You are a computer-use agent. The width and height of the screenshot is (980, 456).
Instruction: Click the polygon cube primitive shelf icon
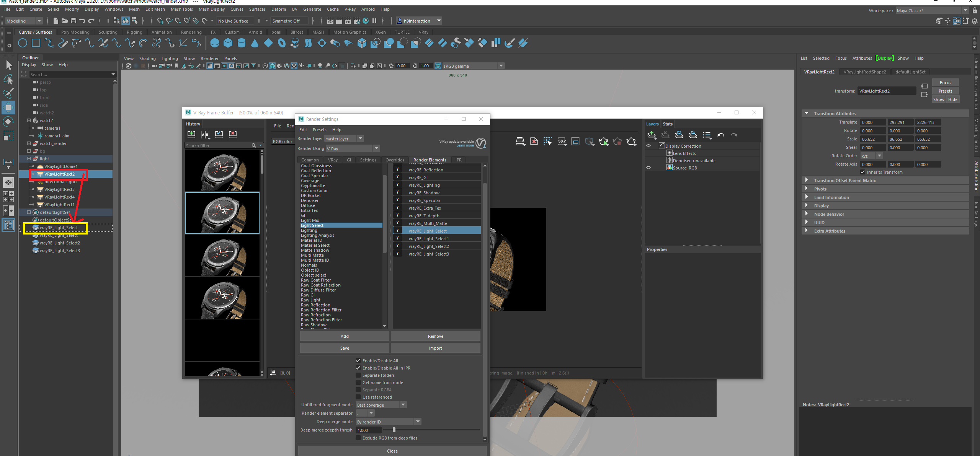228,43
